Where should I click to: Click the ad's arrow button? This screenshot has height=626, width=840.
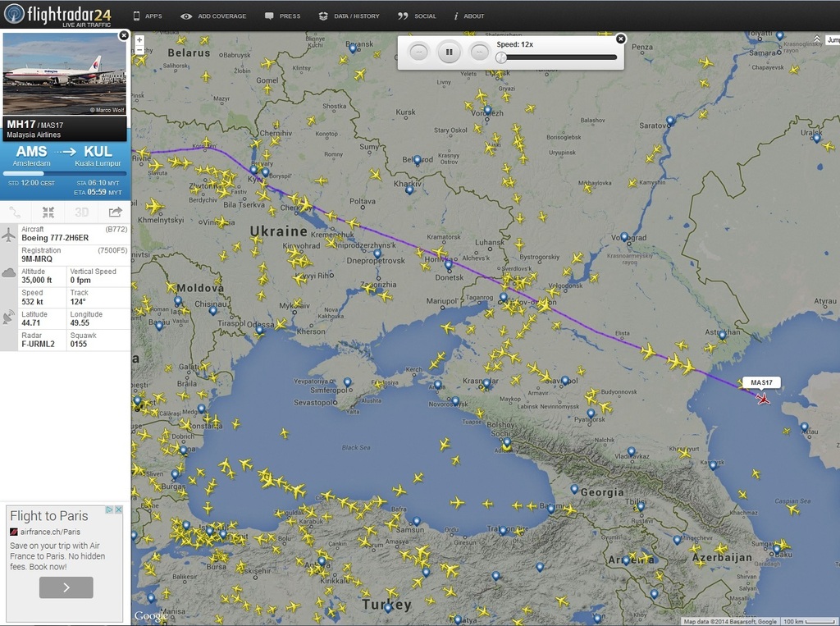(x=66, y=587)
